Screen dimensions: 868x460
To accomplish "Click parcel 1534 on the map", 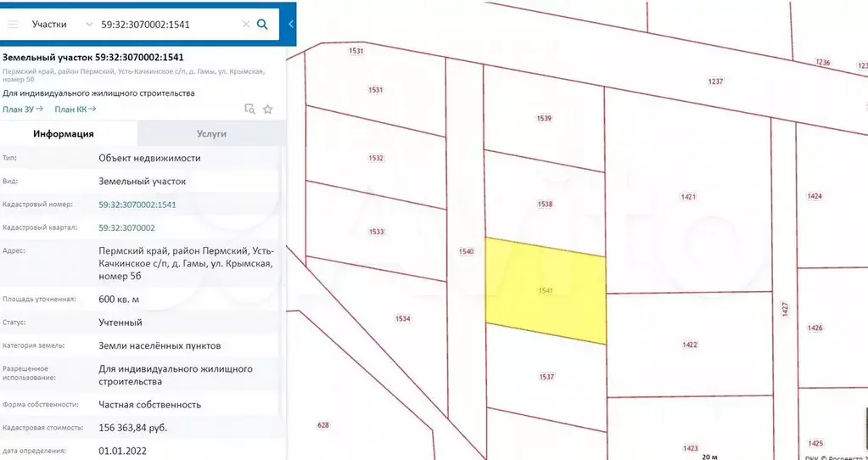I will click(402, 318).
